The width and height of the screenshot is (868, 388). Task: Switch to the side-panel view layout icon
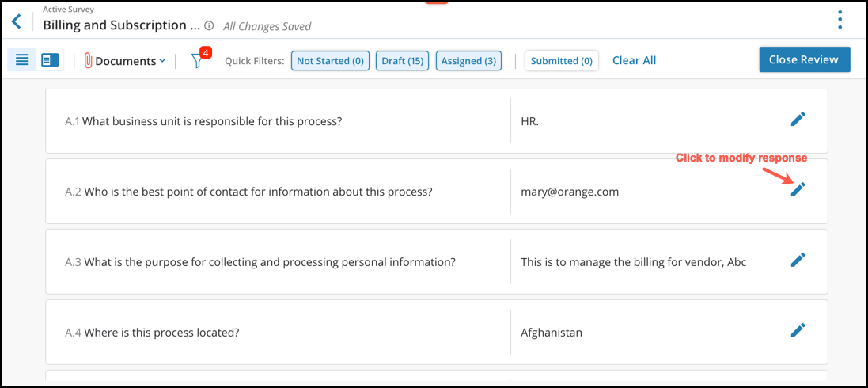(50, 60)
